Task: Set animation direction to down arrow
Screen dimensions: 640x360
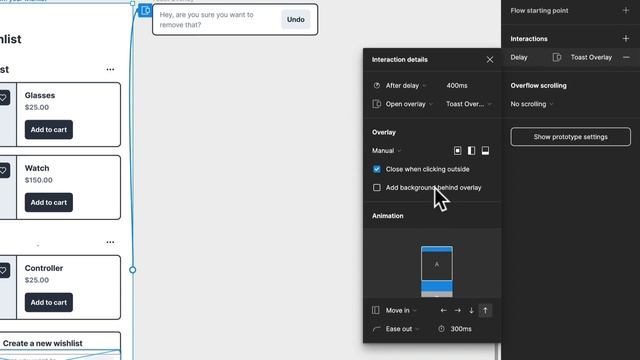Action: click(x=471, y=311)
